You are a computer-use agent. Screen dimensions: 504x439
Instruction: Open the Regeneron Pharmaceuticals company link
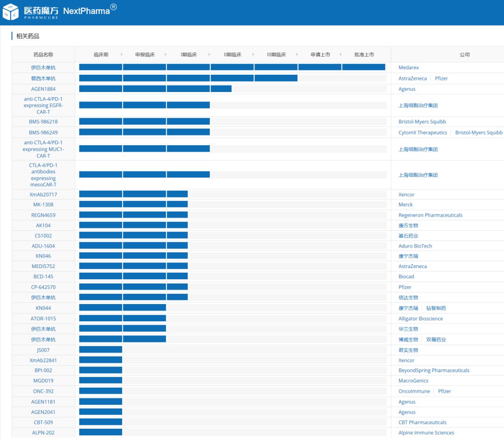tap(430, 215)
